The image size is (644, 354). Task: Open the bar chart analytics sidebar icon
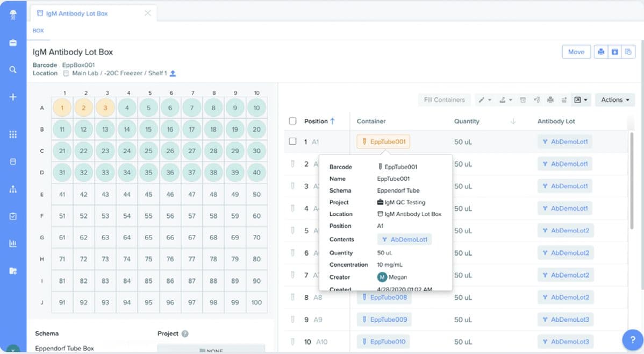pyautogui.click(x=13, y=243)
